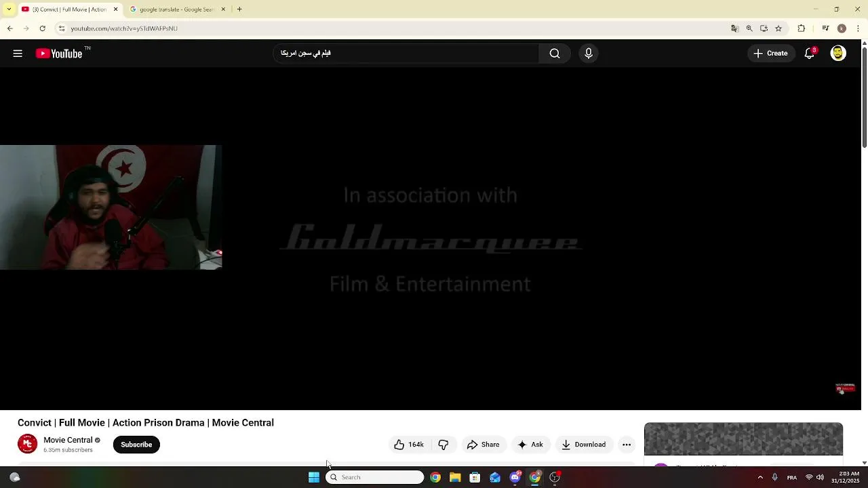Click the Ask button

pyautogui.click(x=530, y=445)
